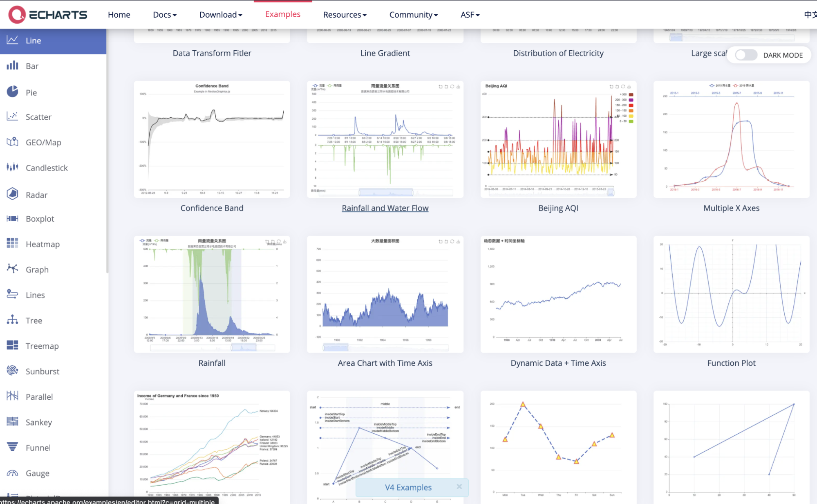
Task: Open the Multiple X Axes title
Action: point(731,208)
